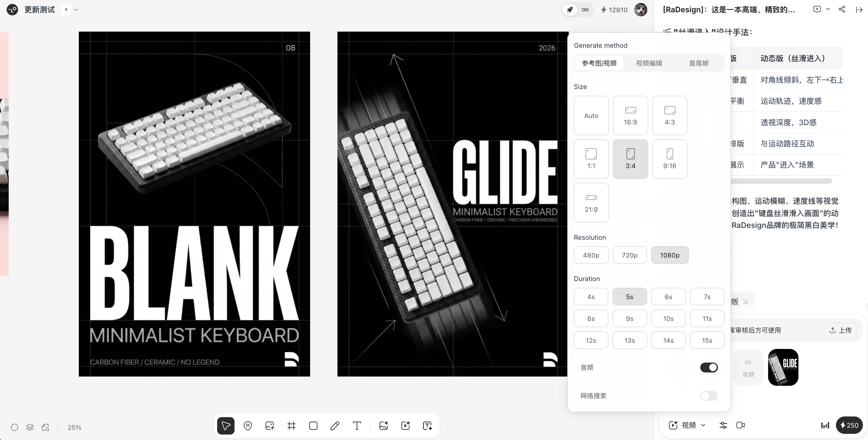Select the BLANK keyboard poster on canvas

[194, 204]
